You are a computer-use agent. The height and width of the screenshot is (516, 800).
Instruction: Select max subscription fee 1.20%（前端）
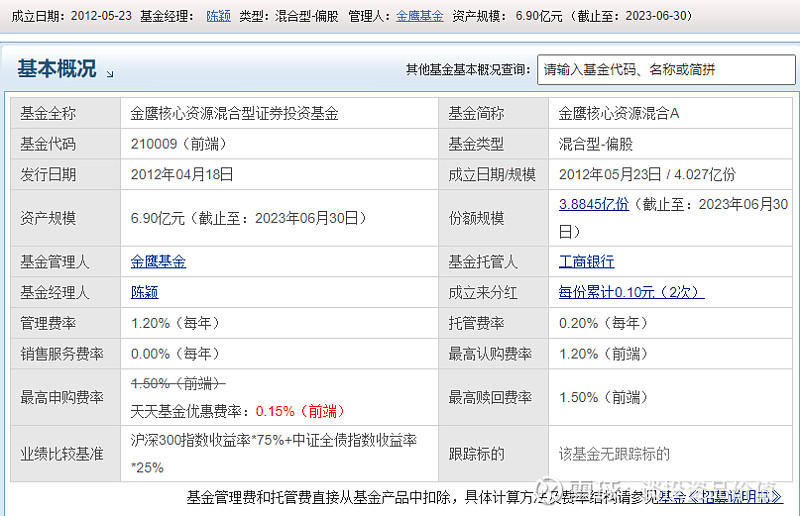point(604,354)
